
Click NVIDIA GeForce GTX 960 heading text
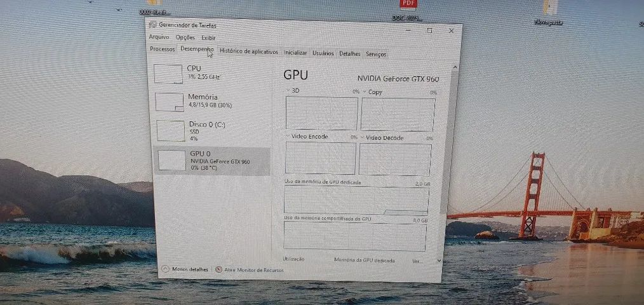coord(398,79)
